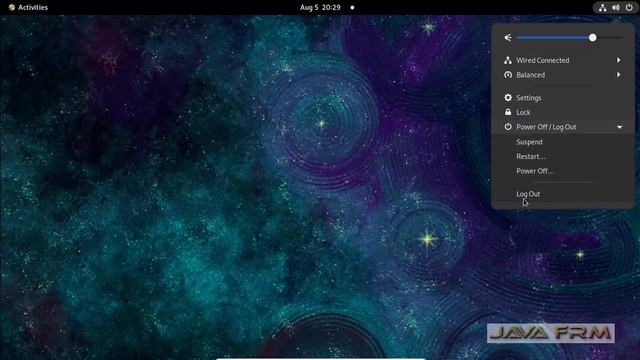Image resolution: width=640 pixels, height=360 pixels.
Task: Lock the screen
Action: (563, 112)
